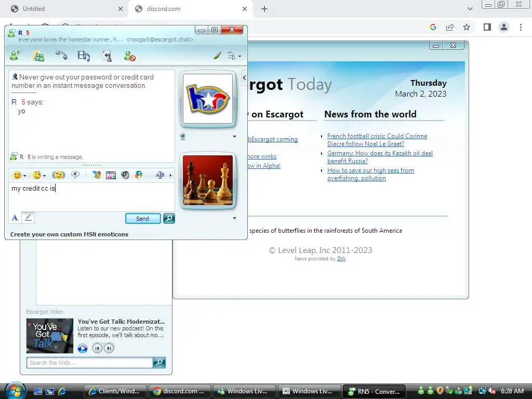Start a voice call with contact
The width and height of the screenshot is (532, 399).
(61, 55)
